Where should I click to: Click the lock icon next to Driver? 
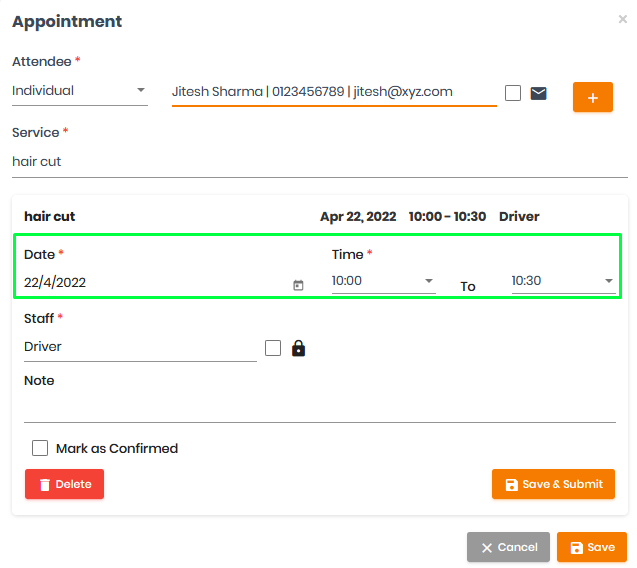(298, 348)
